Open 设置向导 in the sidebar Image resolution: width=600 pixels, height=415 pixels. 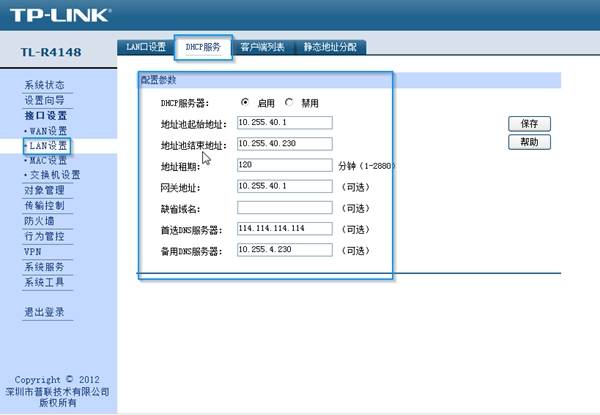pos(44,100)
